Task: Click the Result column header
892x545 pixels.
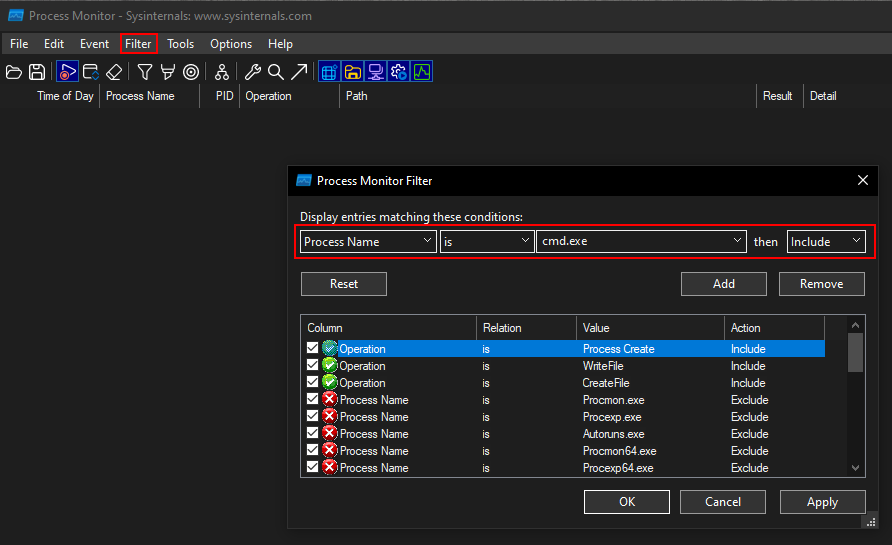Action: pyautogui.click(x=778, y=96)
